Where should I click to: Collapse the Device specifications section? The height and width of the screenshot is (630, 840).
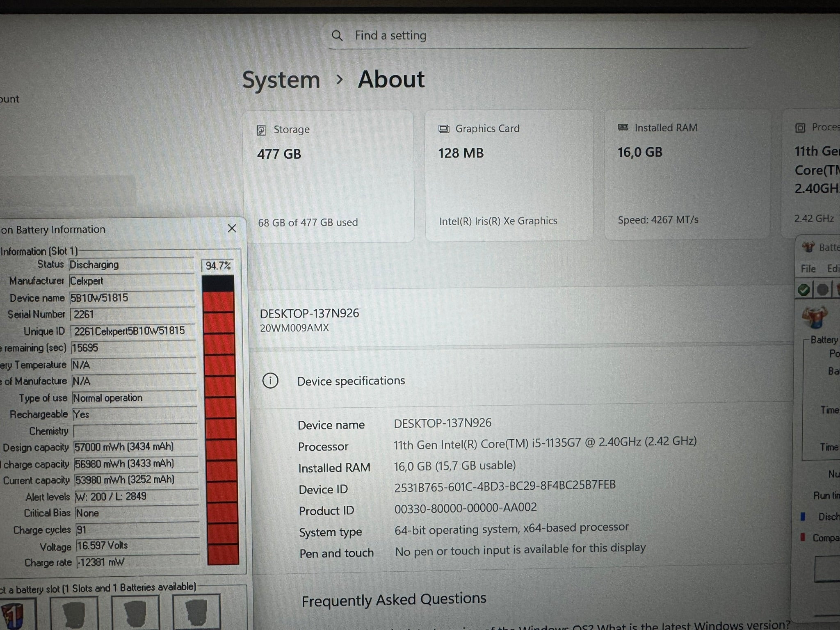(351, 380)
